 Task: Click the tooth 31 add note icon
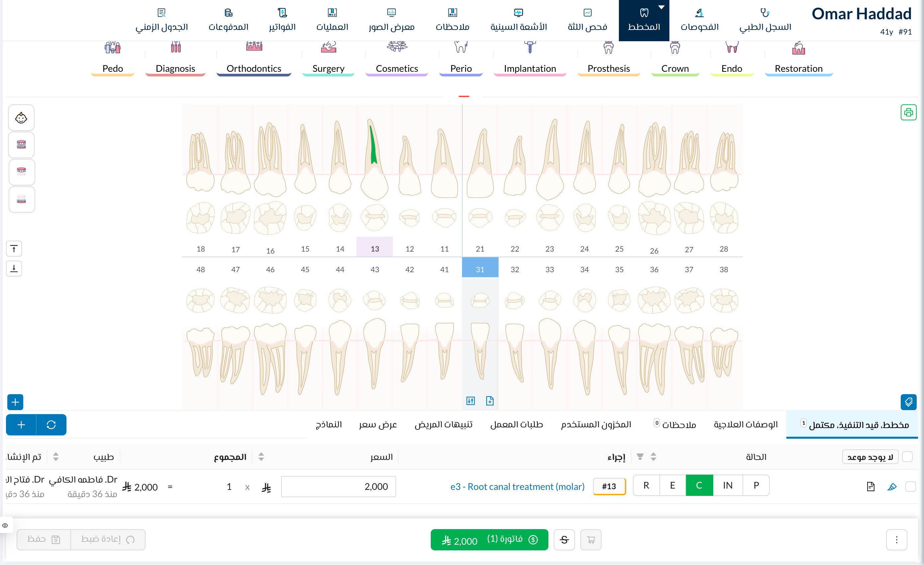click(x=490, y=401)
